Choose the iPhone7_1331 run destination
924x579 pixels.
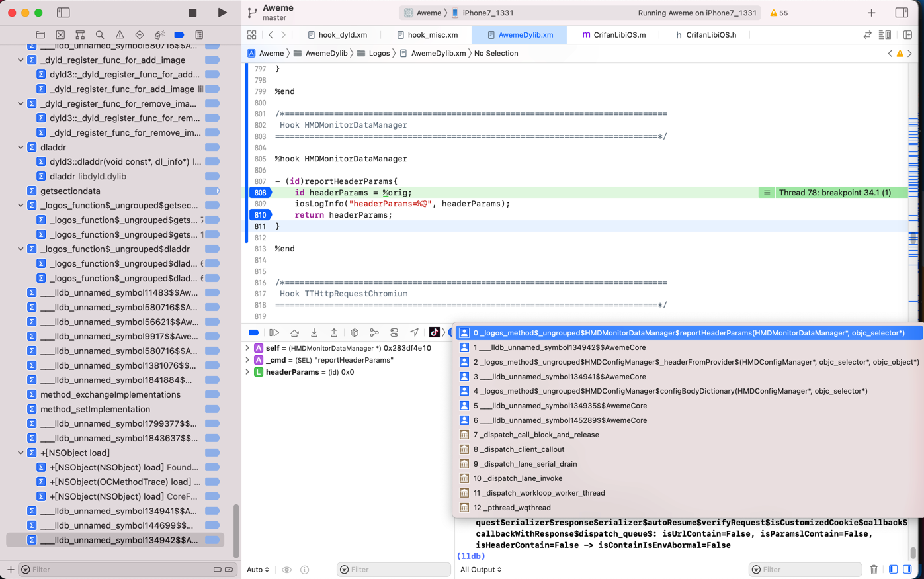[482, 13]
